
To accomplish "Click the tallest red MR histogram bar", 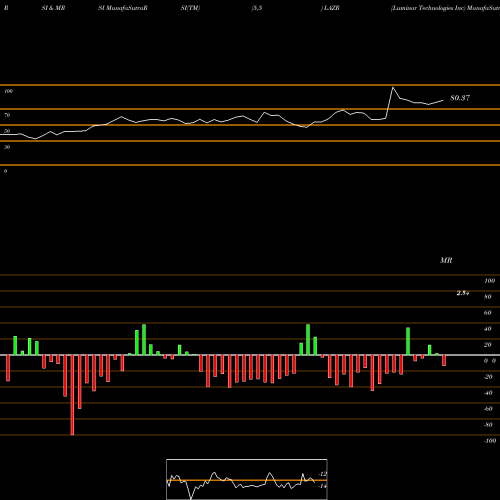I will 72,395.
